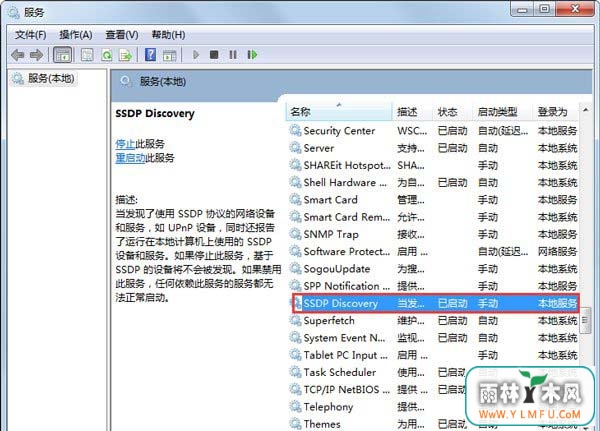Viewport: 600px width, 431px height.
Task: Click the gear icon for Shell Hardware
Action: 295,182
